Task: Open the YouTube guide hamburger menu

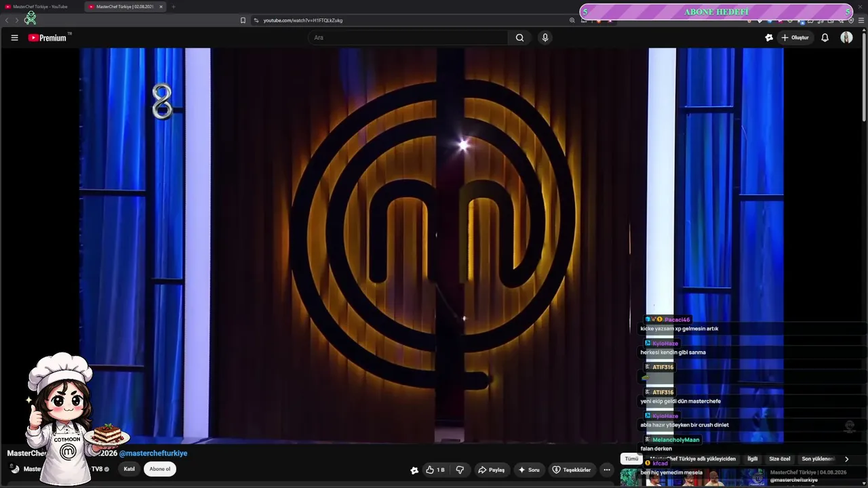Action: (14, 38)
